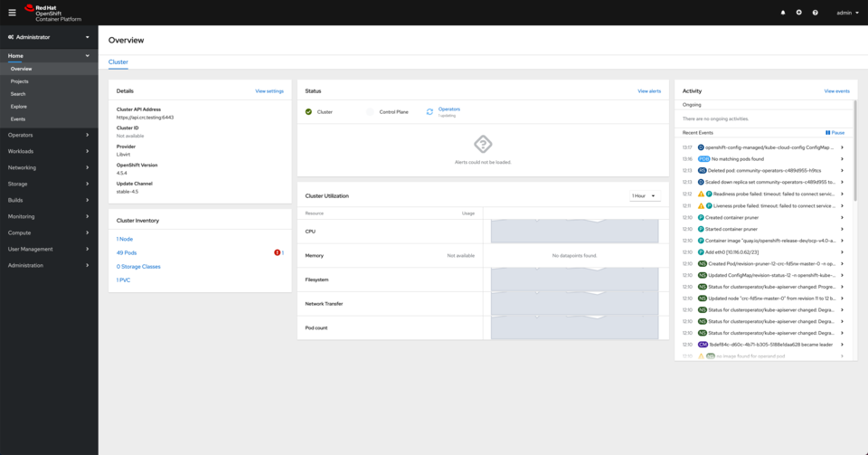Collapse the Home navigation section

coord(49,56)
